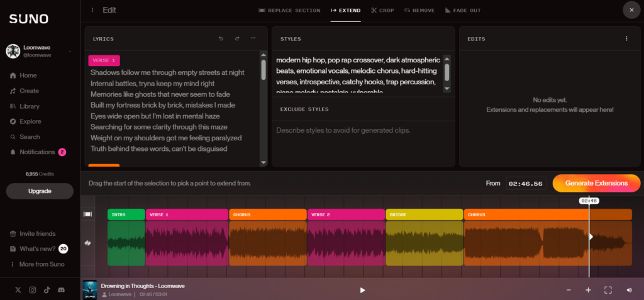Select the Verse 2 section on timeline
Image resolution: width=644 pixels, height=300 pixels.
pos(347,214)
